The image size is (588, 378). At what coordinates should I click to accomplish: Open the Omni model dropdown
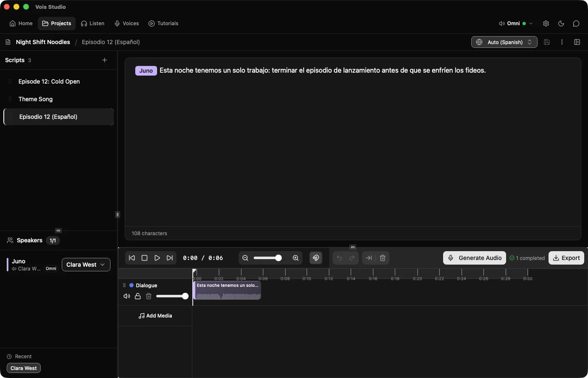[516, 24]
